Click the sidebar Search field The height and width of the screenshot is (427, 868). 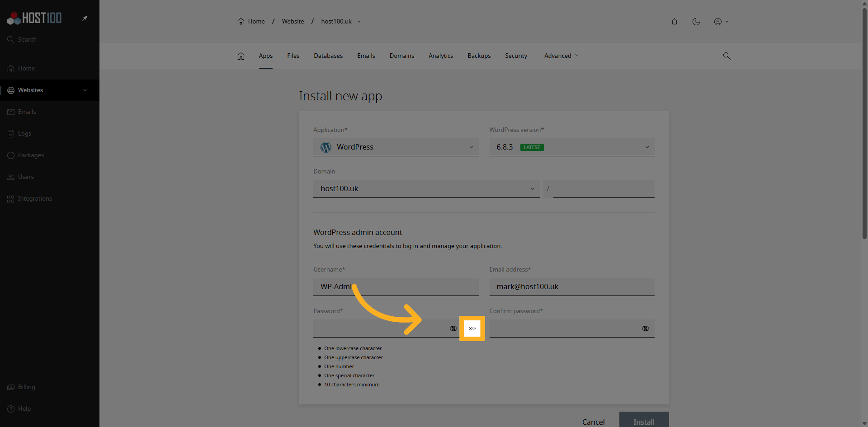tap(50, 39)
